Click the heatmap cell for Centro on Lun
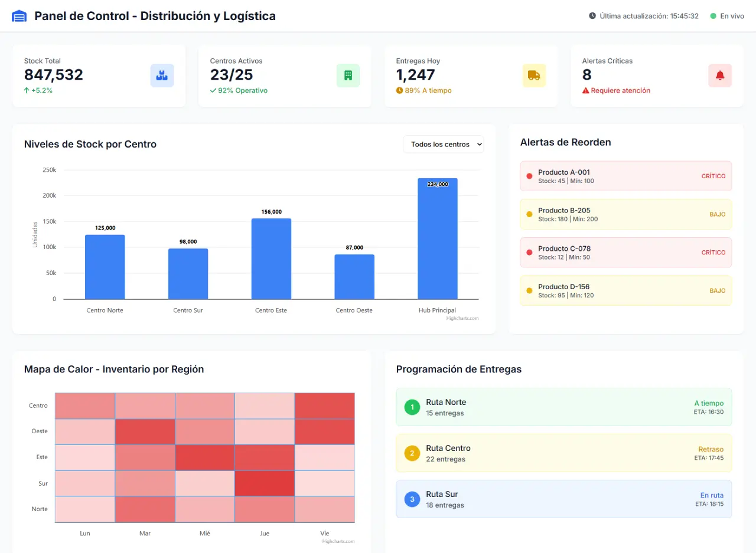The width and height of the screenshot is (756, 553). [x=85, y=406]
